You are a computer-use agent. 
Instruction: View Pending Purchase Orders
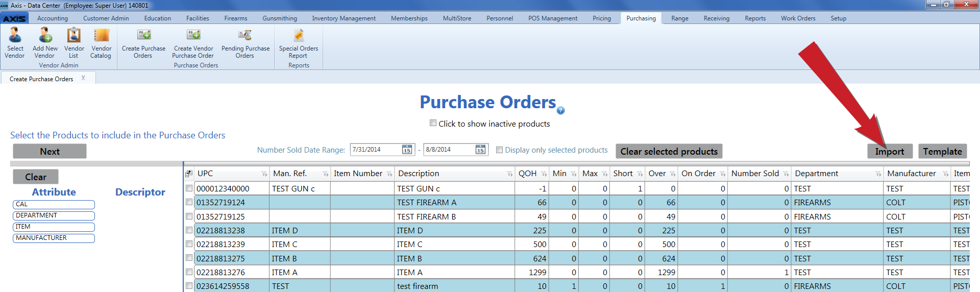pyautogui.click(x=246, y=42)
